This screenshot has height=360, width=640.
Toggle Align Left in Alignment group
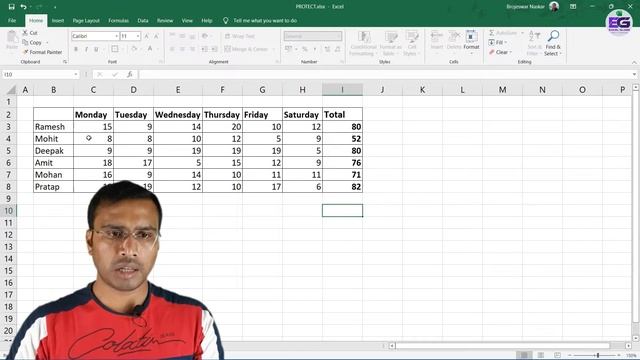coord(172,49)
